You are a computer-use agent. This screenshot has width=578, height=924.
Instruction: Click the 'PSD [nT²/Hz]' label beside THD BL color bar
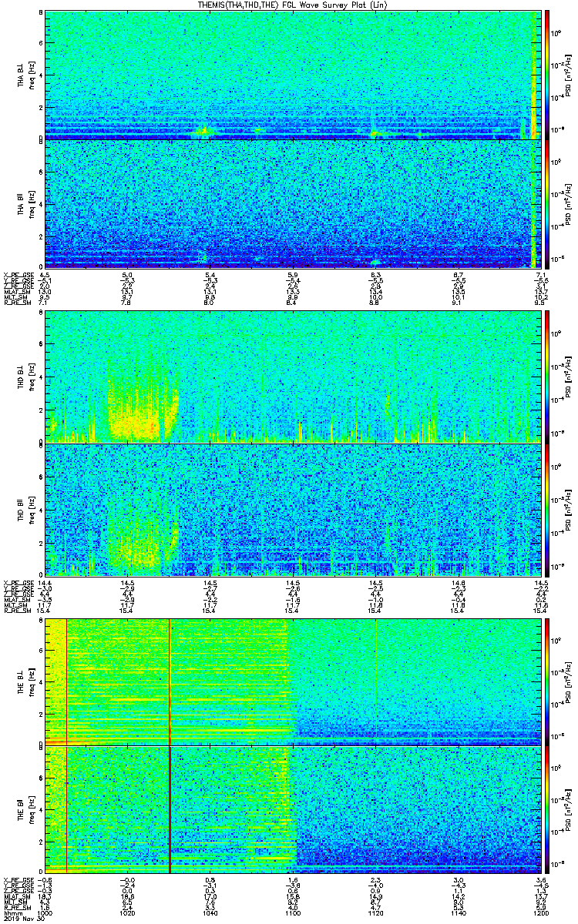[x=568, y=377]
